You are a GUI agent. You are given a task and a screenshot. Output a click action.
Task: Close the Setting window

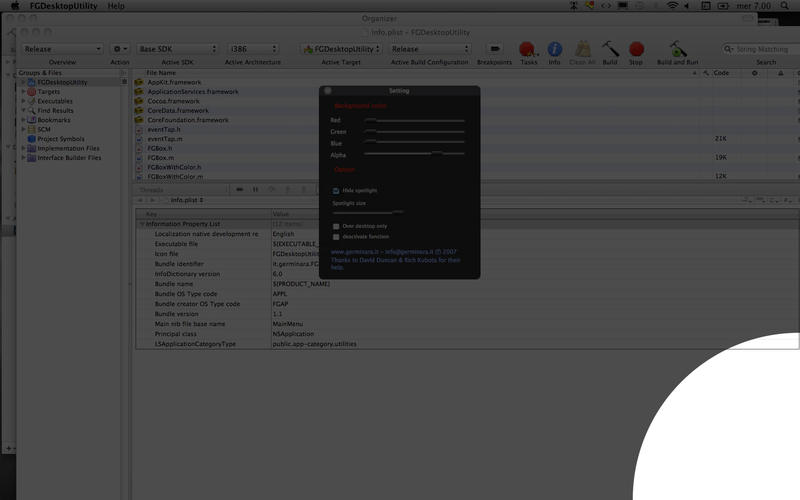[x=328, y=91]
